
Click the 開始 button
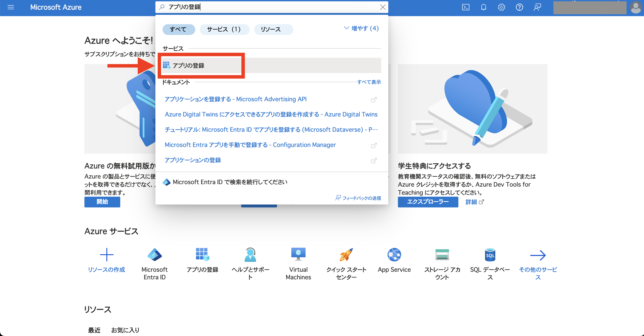(102, 202)
